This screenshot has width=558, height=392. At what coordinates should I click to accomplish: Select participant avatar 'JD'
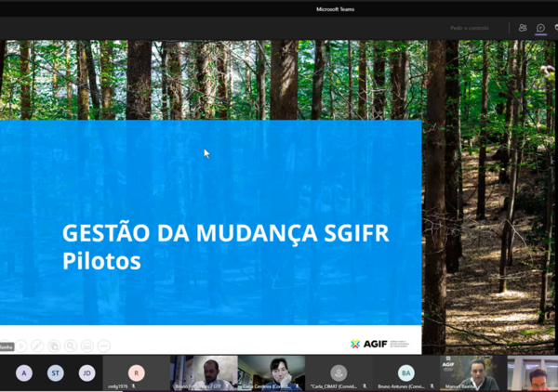tap(86, 373)
